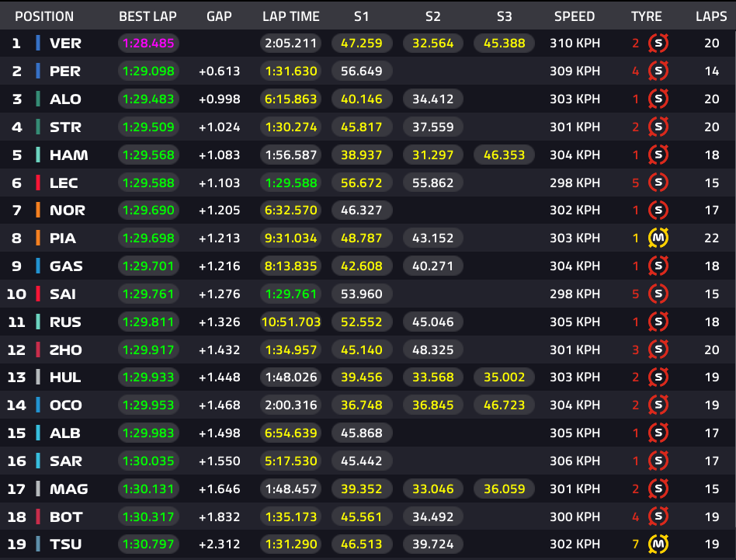Click the soft tyre icon in Verstappen's row
Screen dimensions: 736x560
click(658, 43)
